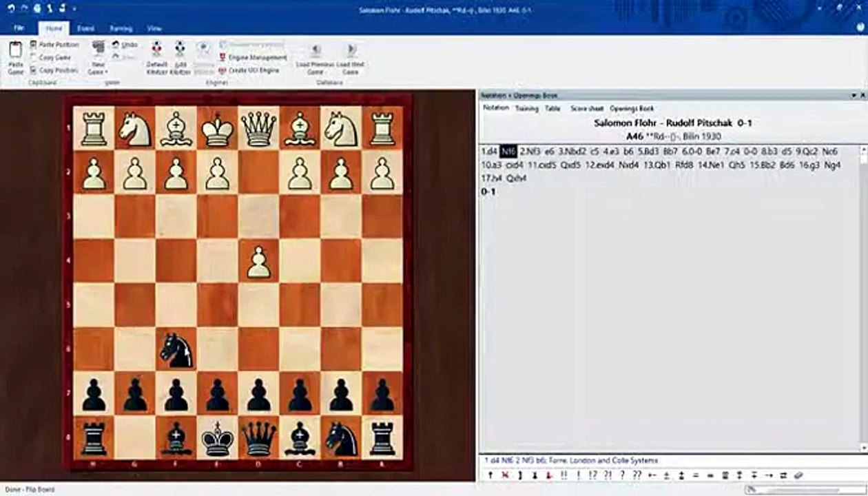Click Create UCI Engine

pyautogui.click(x=249, y=70)
